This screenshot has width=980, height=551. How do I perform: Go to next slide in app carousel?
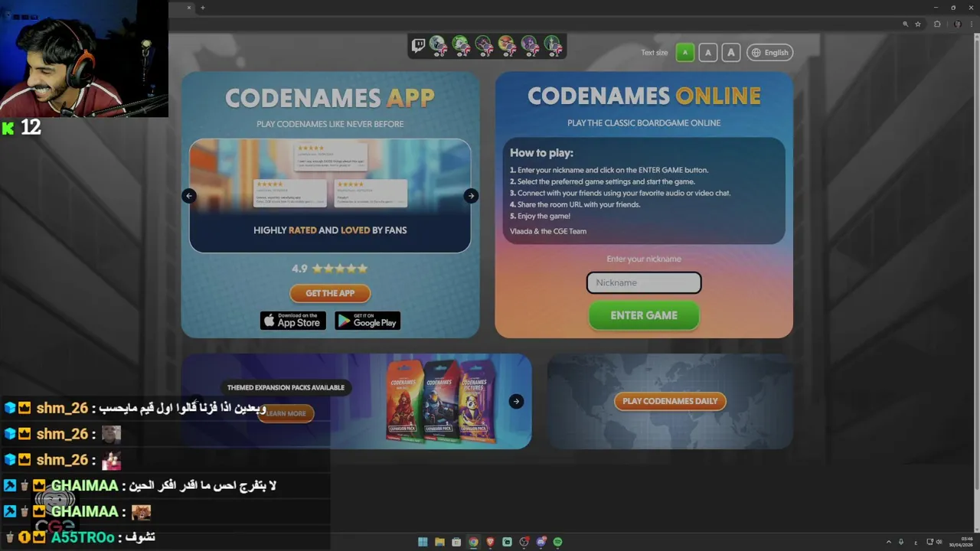coord(471,196)
